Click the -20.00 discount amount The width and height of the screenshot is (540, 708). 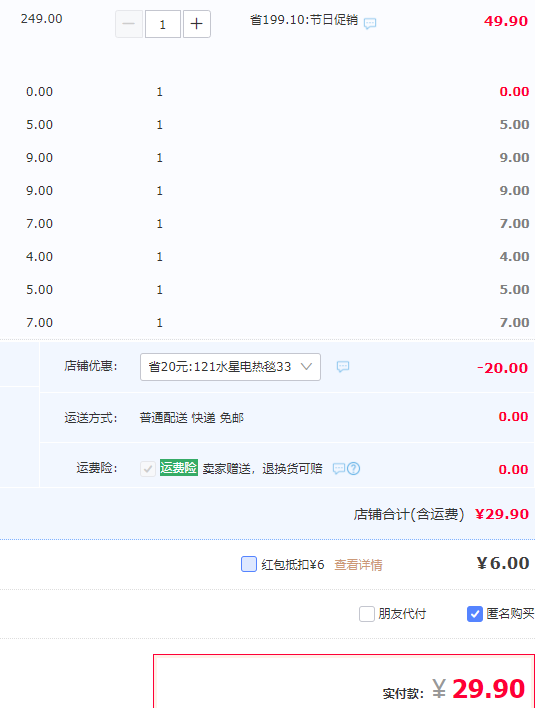tap(502, 368)
